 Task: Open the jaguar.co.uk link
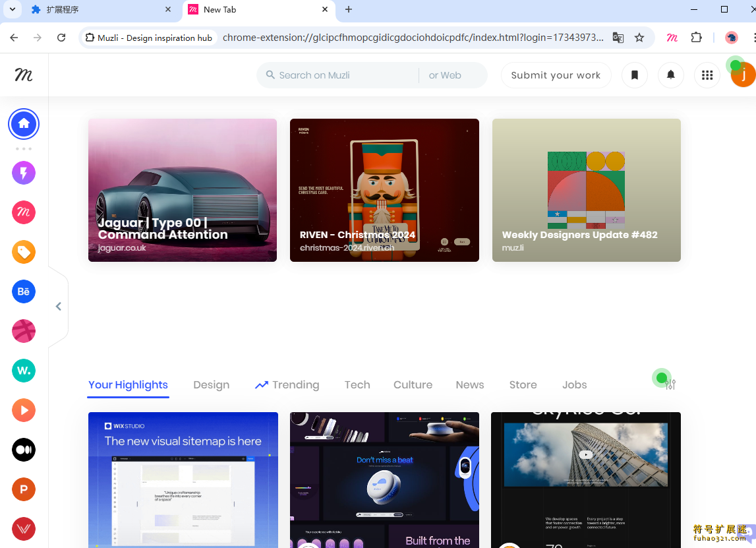click(x=121, y=247)
